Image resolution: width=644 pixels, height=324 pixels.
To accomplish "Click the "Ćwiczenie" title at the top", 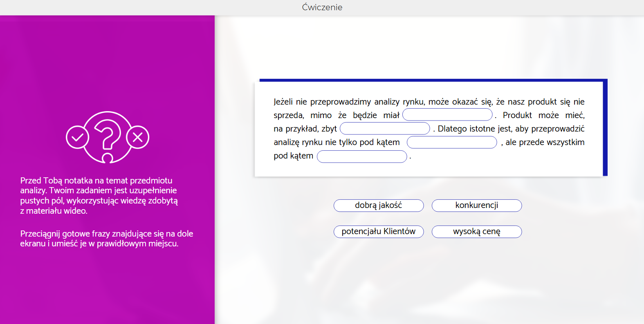I will pos(322,7).
